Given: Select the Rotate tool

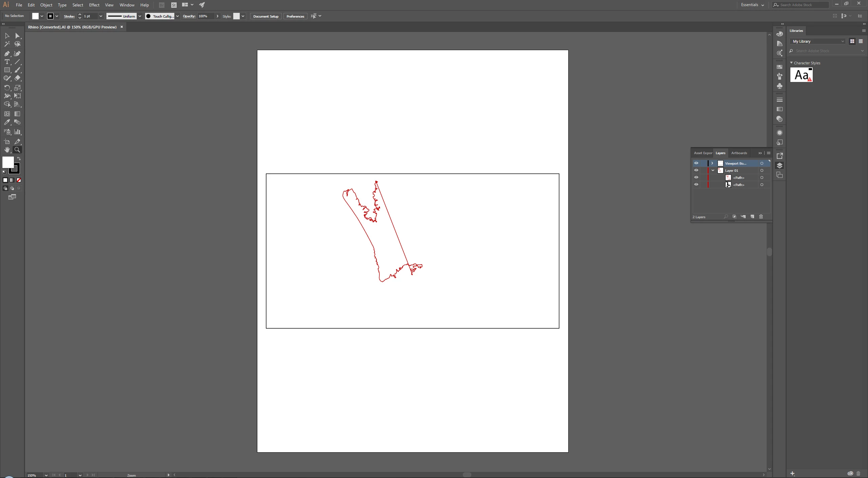Looking at the screenshot, I should 7,88.
